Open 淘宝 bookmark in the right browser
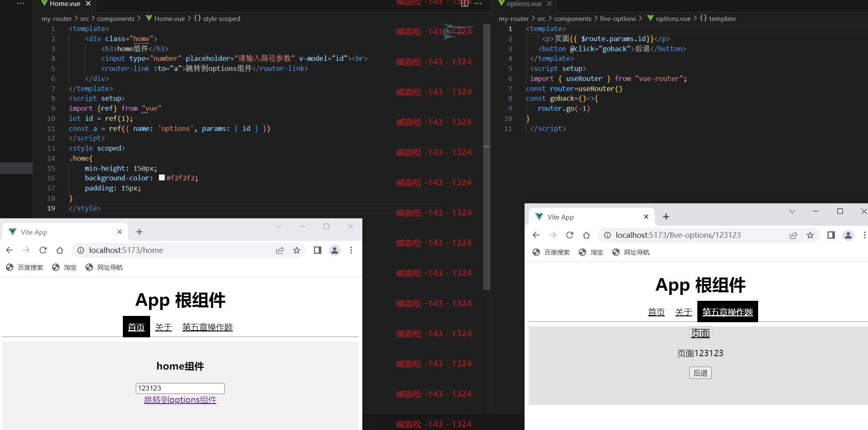Image resolution: width=868 pixels, height=430 pixels. tap(591, 253)
